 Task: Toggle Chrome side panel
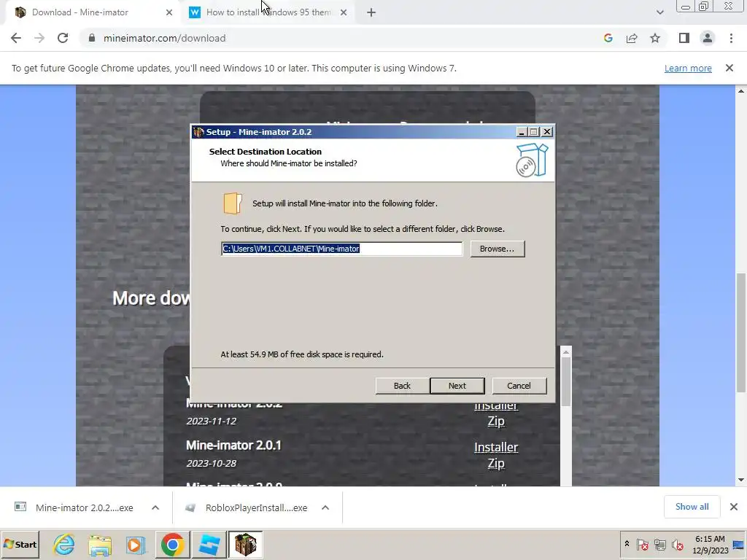[x=684, y=38]
